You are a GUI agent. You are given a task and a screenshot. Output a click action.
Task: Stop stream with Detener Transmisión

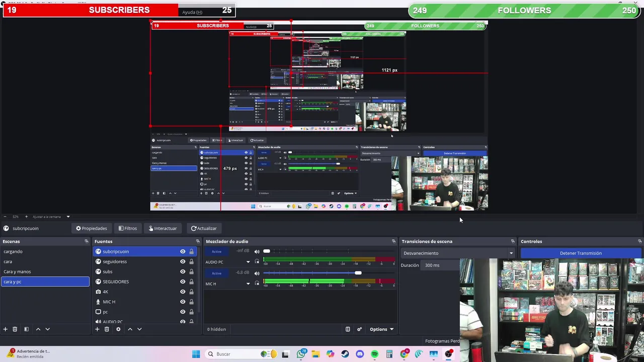click(x=581, y=253)
